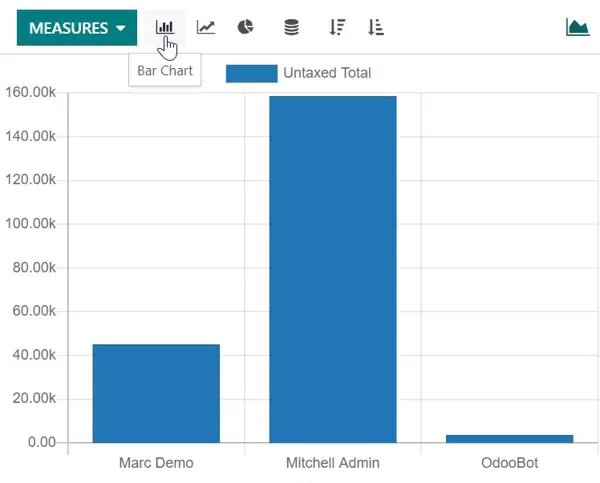Switch to the Pie Chart icon

246,27
